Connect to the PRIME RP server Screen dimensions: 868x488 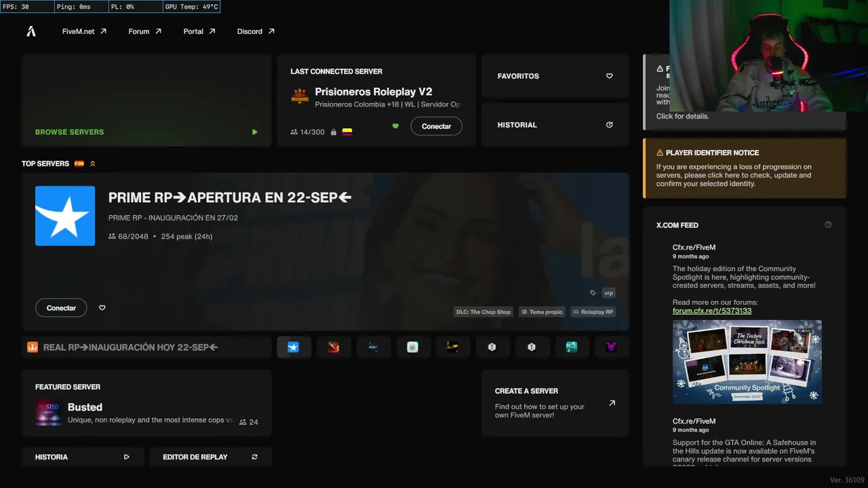(x=61, y=308)
